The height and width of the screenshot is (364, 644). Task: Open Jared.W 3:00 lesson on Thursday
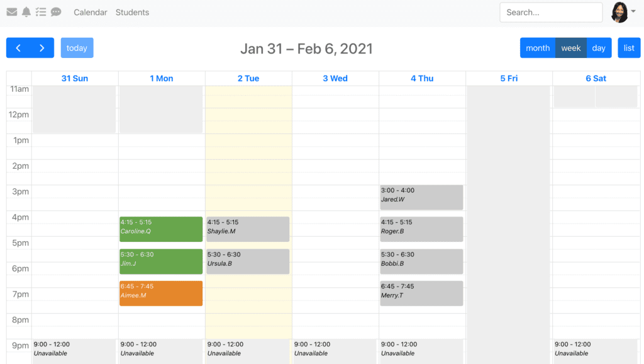pyautogui.click(x=421, y=197)
